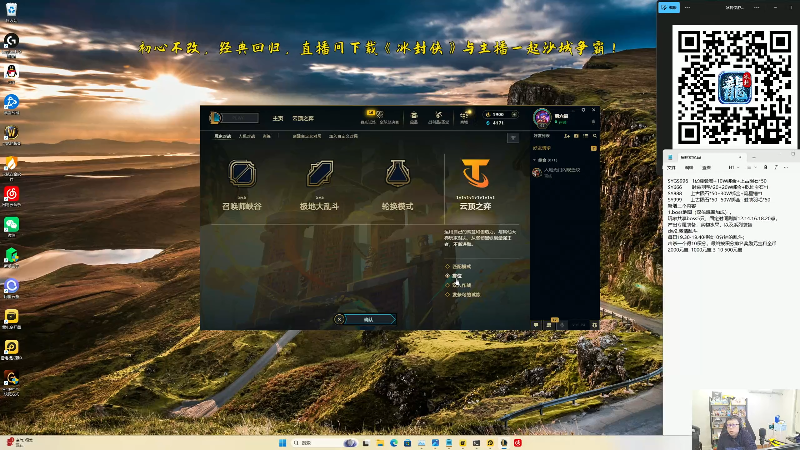The height and width of the screenshot is (450, 800).
Task: Open Recycle Bin desktop icon
Action: pos(11,10)
